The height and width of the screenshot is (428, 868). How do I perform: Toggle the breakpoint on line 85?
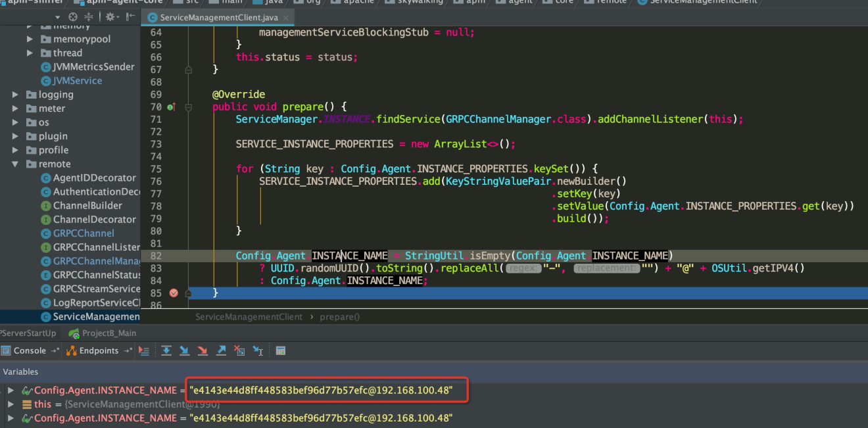[174, 293]
